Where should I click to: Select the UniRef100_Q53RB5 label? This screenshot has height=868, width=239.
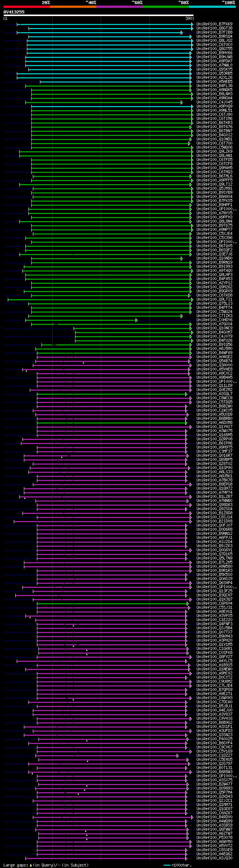click(214, 74)
